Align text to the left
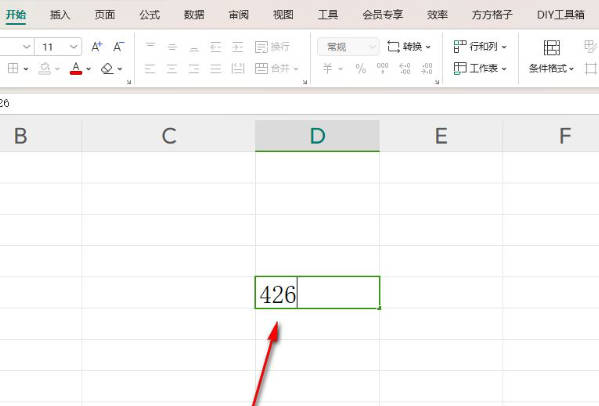 (150, 69)
